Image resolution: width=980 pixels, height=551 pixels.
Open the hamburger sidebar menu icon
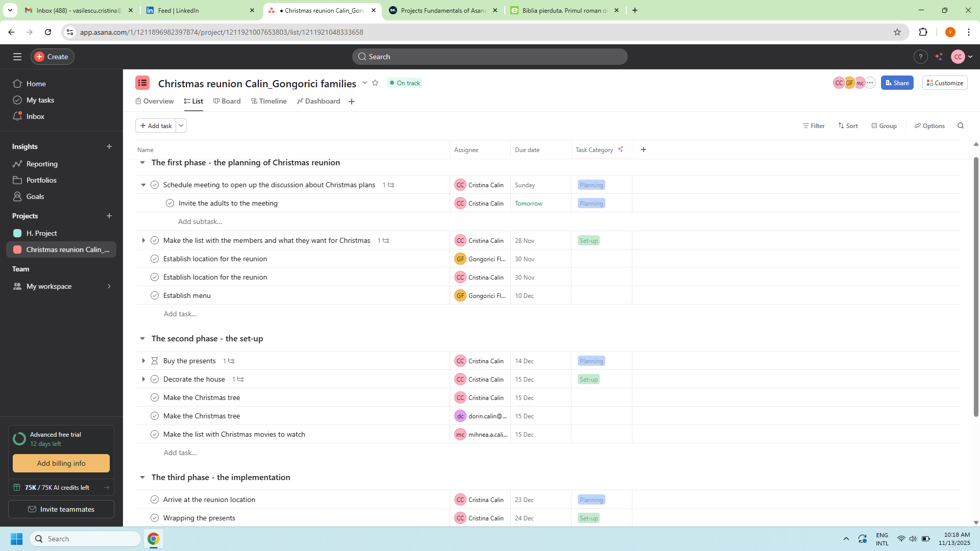point(17,57)
